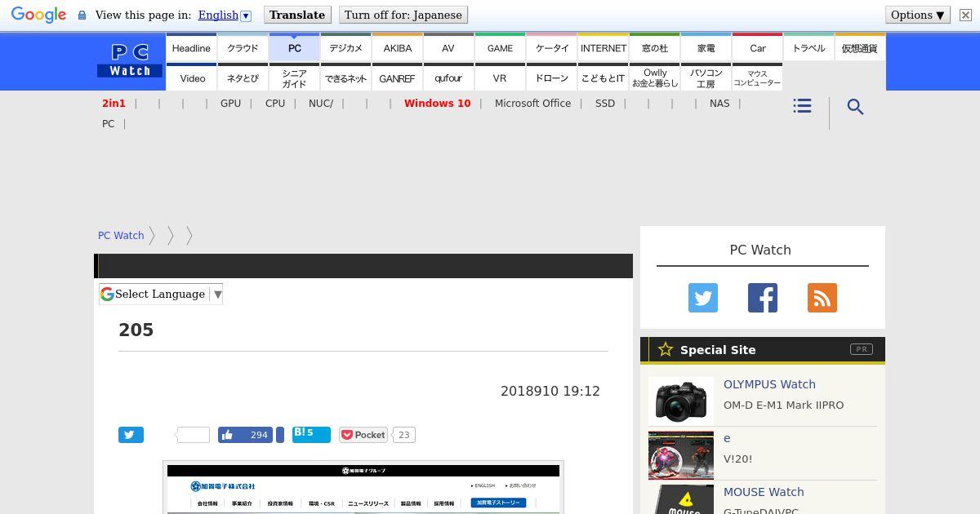Open PC Watch Twitter page icon

pos(703,298)
